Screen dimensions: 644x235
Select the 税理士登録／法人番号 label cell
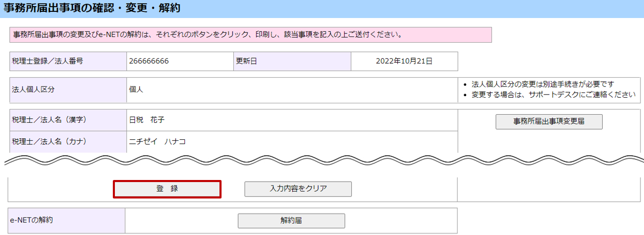pyautogui.click(x=68, y=61)
